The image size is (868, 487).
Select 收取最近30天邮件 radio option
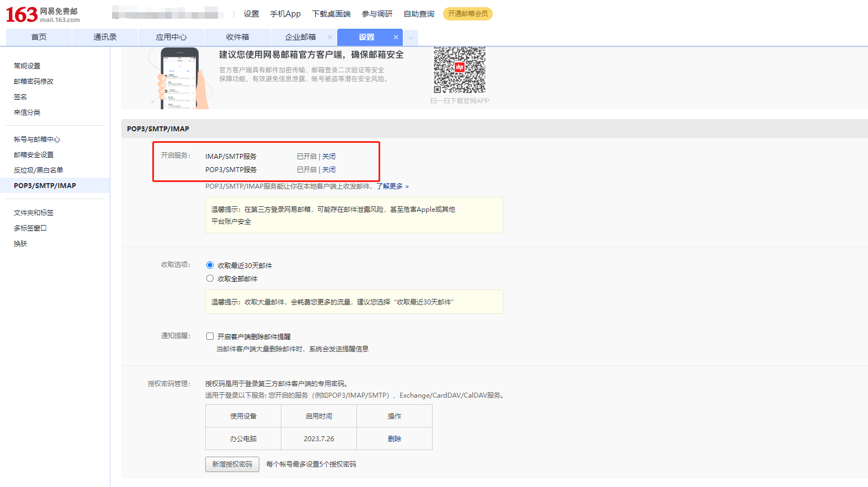[x=210, y=265]
